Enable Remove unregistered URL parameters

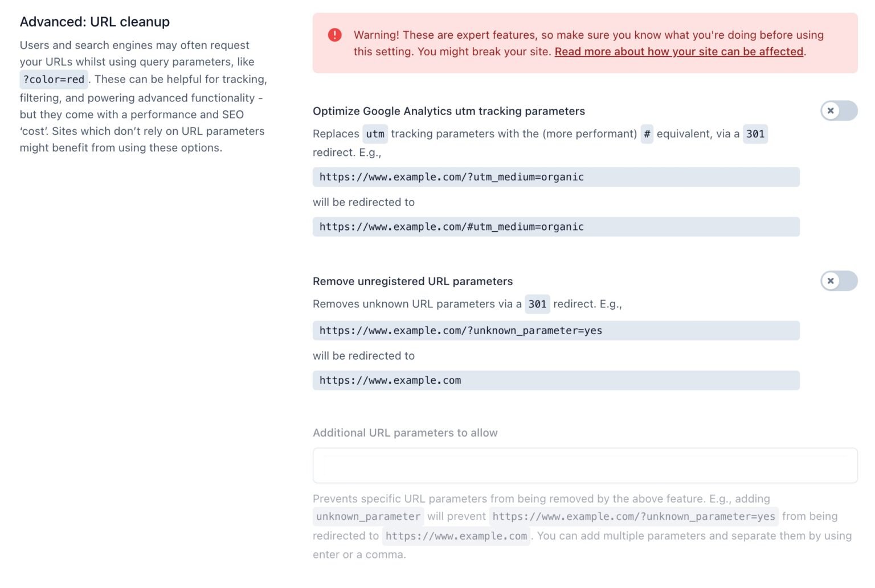point(838,281)
